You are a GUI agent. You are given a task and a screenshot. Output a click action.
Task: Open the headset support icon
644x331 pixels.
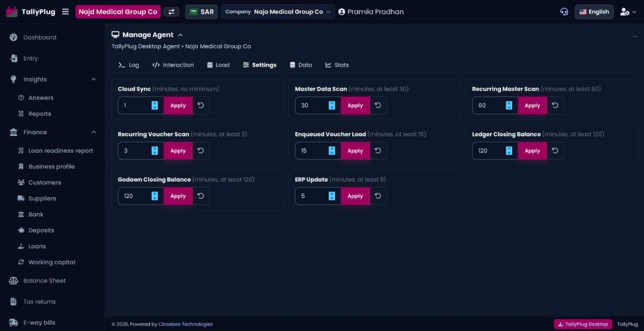pos(564,12)
